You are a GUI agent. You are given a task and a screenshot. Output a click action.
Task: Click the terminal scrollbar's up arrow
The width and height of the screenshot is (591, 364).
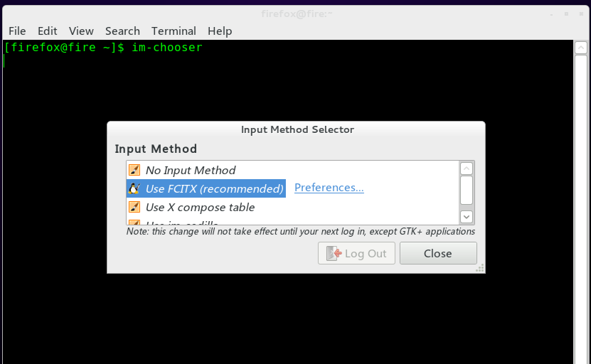pos(580,47)
